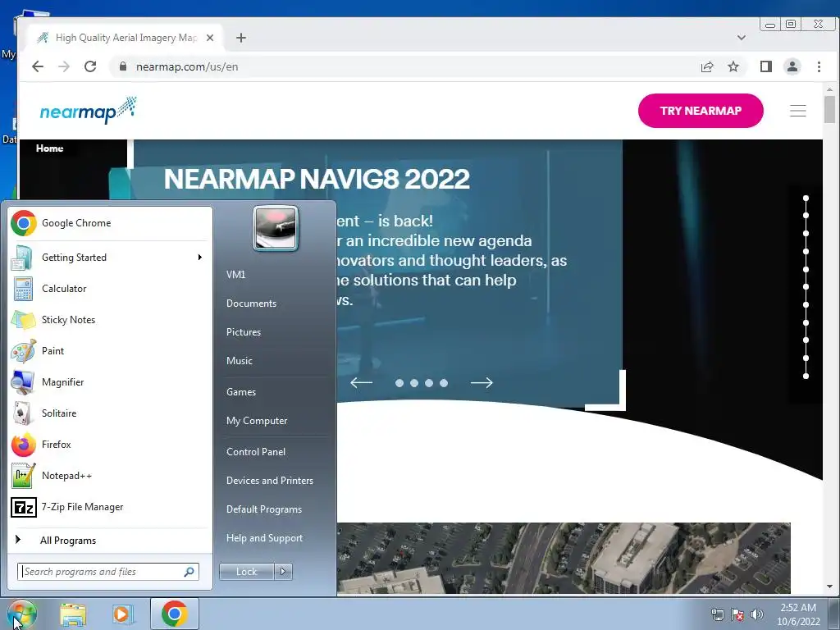
Task: Open Notepad++
Action: pos(110,476)
